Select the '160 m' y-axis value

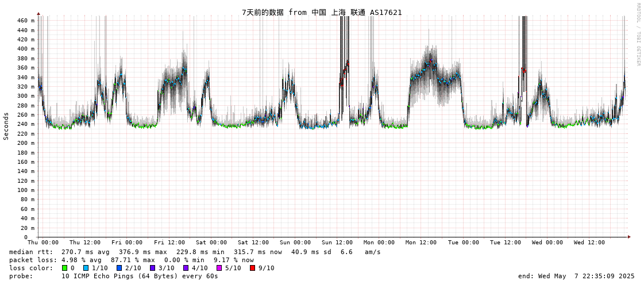click(26, 162)
